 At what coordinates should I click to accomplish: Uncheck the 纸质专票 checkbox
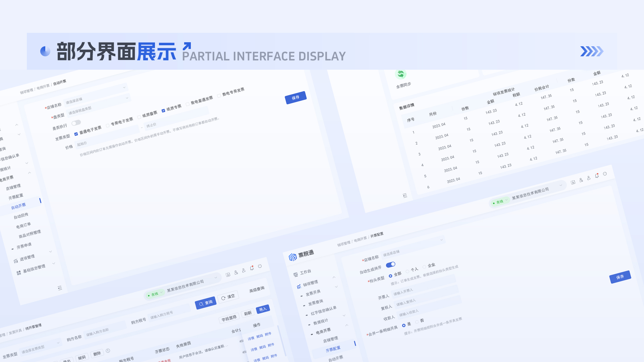point(163,111)
